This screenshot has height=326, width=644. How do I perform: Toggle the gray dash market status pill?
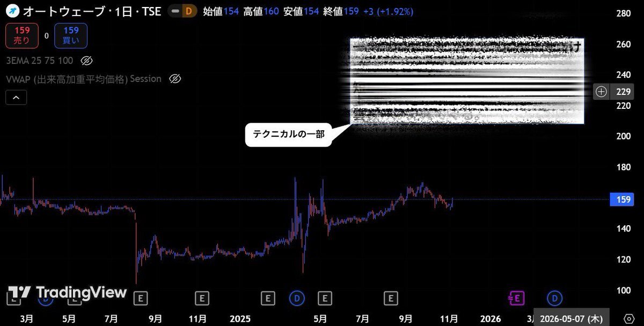tap(175, 11)
